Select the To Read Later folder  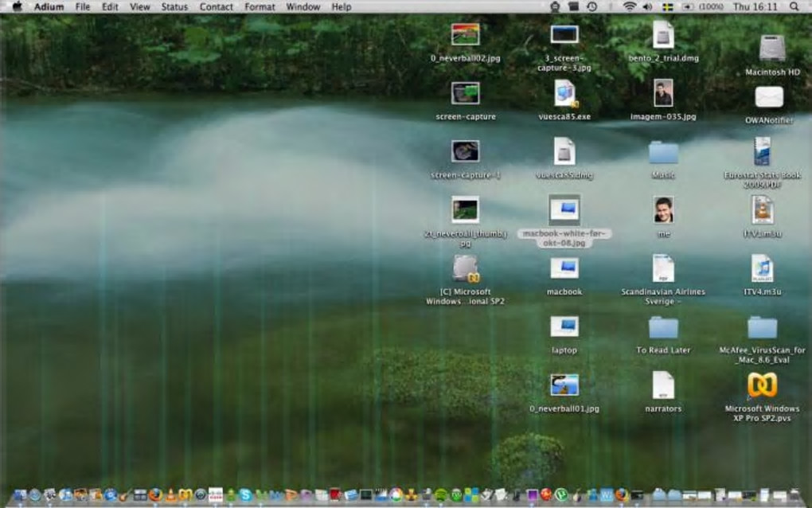pos(663,328)
